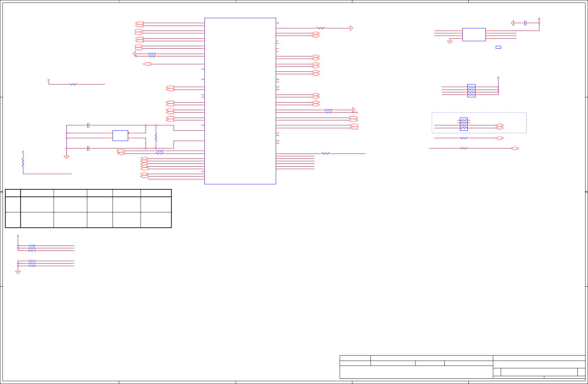Select the standalone vertical resistor with power node
The image size is (588, 384).
(23, 162)
